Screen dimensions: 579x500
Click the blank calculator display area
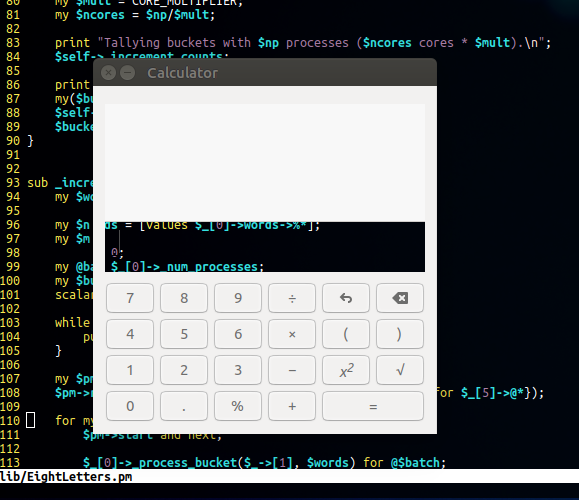click(265, 162)
